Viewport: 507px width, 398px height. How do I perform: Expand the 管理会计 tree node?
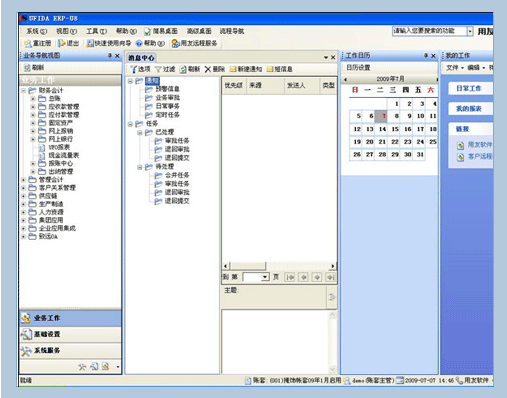pos(23,180)
